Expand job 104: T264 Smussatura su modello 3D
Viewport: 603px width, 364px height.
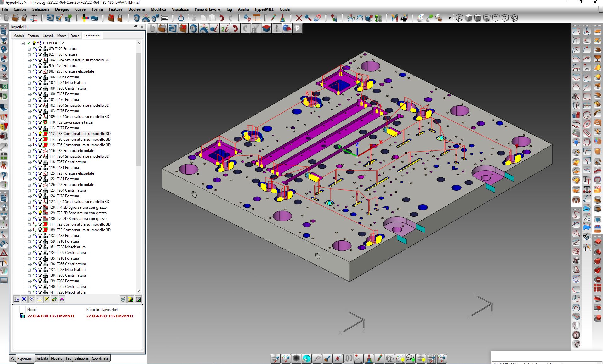[29, 60]
